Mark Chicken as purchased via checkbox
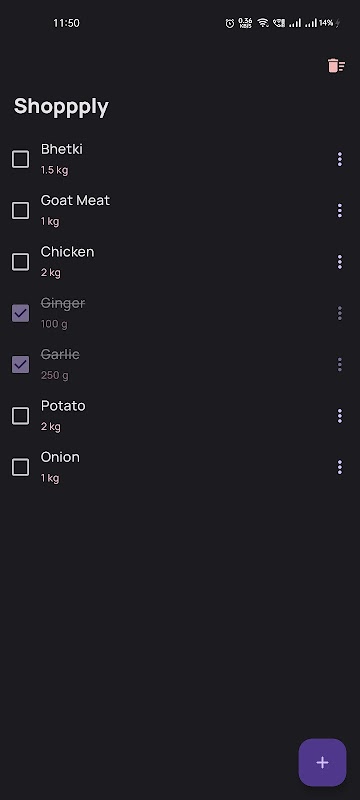360x800 pixels. click(x=20, y=262)
